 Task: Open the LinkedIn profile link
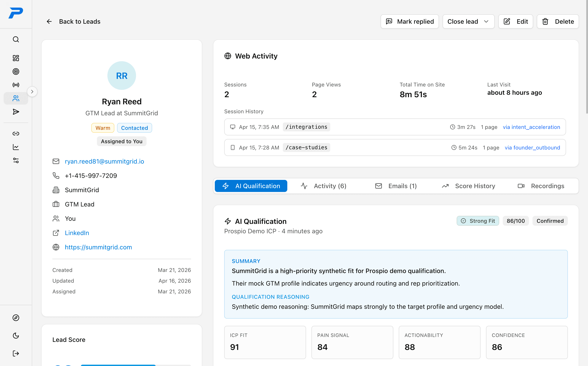[x=77, y=233]
